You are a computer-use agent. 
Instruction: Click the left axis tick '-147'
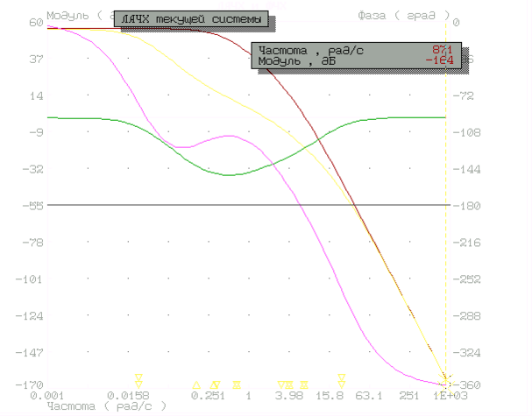tap(29, 353)
